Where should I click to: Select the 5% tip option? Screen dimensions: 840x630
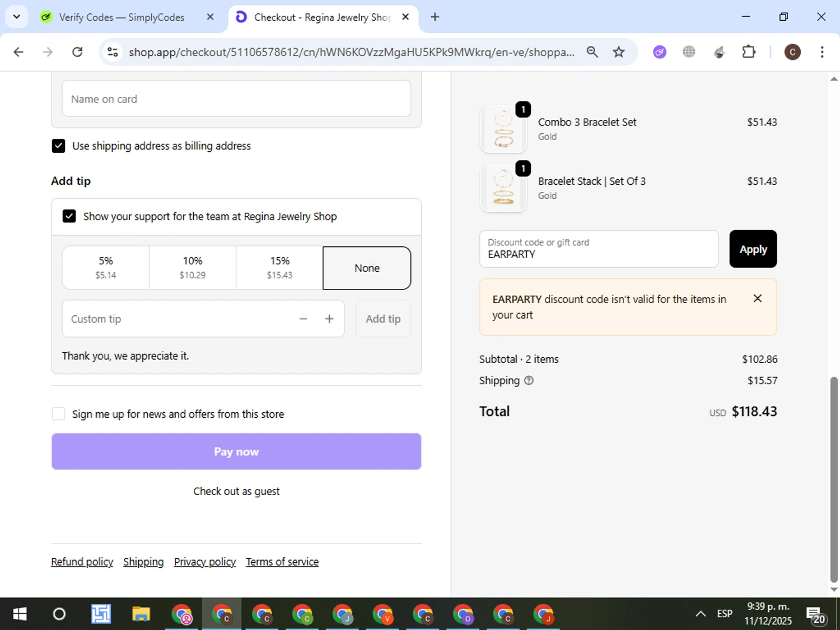point(106,268)
